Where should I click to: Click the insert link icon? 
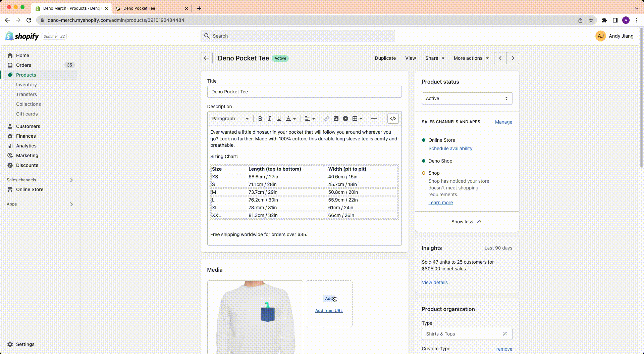[326, 119]
